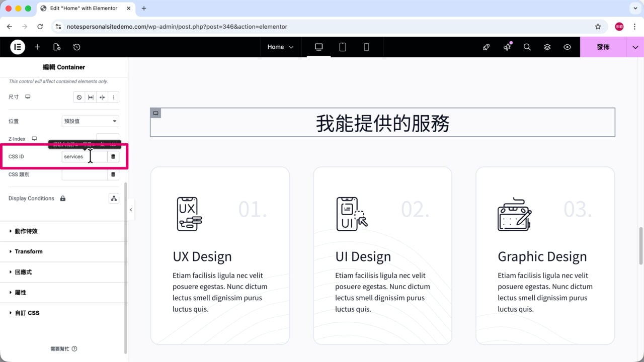The height and width of the screenshot is (362, 644).
Task: Expand the Transform section
Action: pos(63,251)
